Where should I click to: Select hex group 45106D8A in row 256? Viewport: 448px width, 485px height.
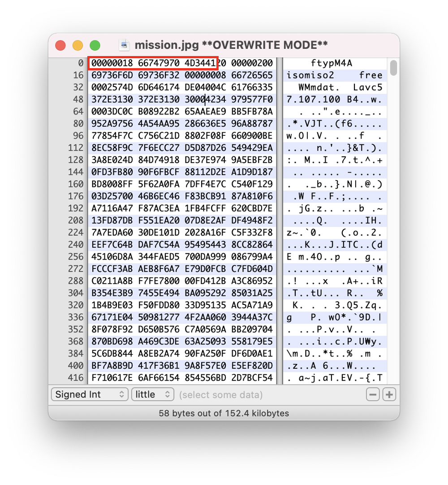coord(112,256)
